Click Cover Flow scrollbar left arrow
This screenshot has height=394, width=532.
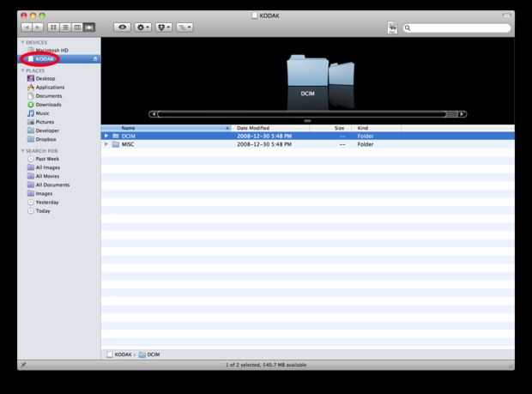click(x=154, y=114)
